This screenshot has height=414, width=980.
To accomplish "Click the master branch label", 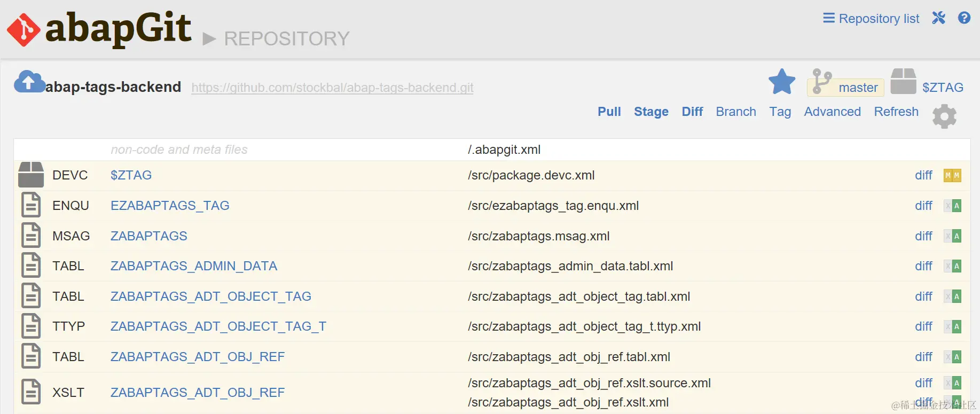I will pos(858,88).
